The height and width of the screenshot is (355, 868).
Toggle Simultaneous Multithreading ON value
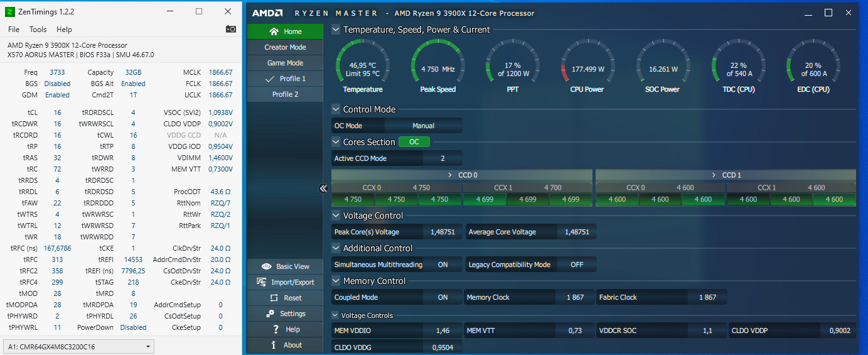pos(442,265)
